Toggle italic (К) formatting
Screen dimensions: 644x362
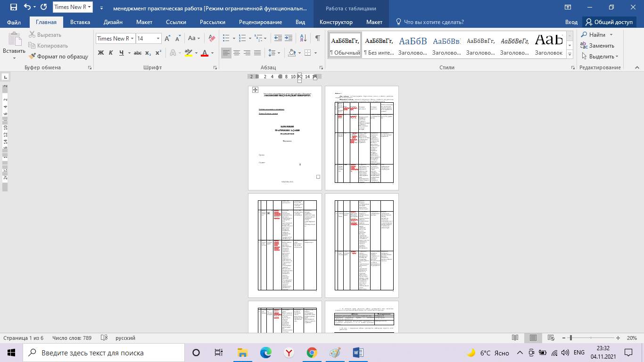pyautogui.click(x=111, y=53)
